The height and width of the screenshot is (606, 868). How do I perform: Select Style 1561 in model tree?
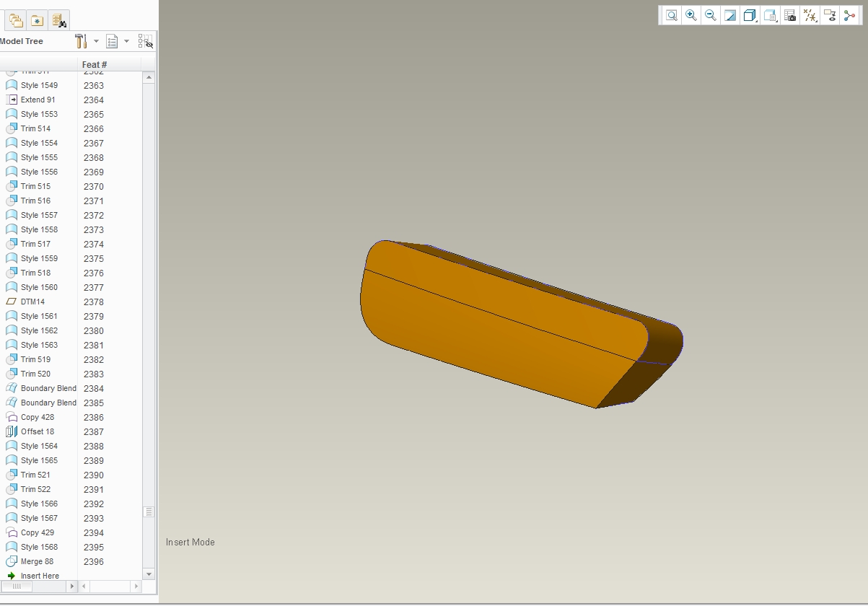(39, 316)
